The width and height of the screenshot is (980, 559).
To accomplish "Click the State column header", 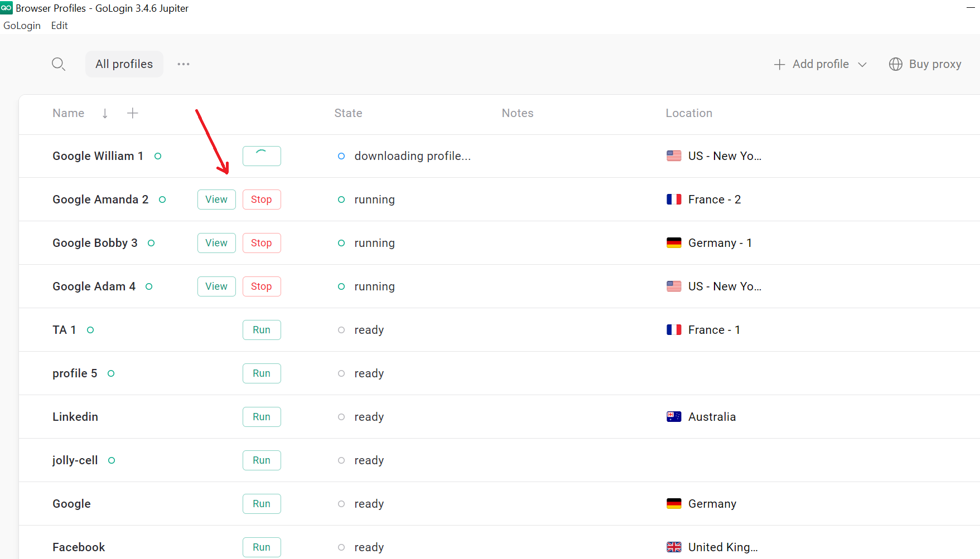I will pos(349,113).
